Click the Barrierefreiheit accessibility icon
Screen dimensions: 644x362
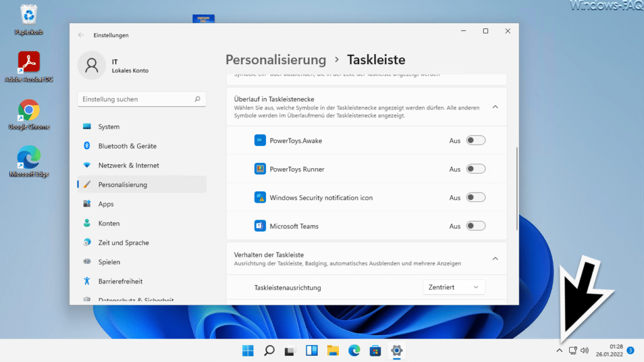(x=87, y=281)
